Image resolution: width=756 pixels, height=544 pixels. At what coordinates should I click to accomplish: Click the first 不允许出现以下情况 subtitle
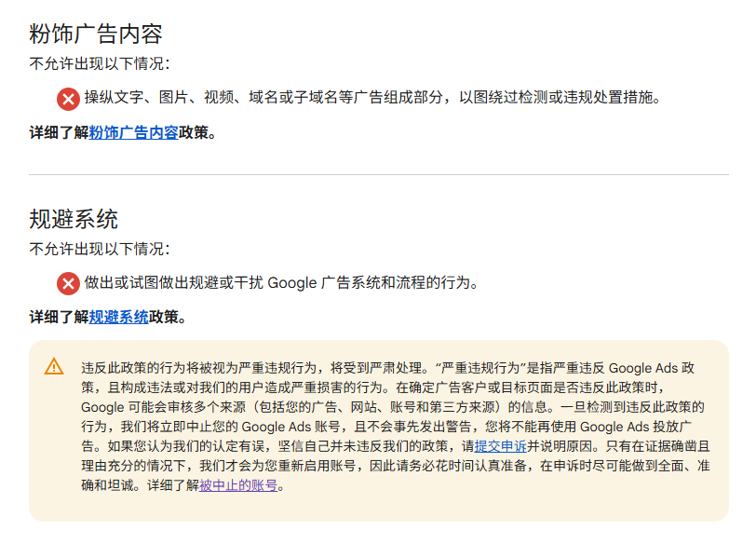coord(100,63)
